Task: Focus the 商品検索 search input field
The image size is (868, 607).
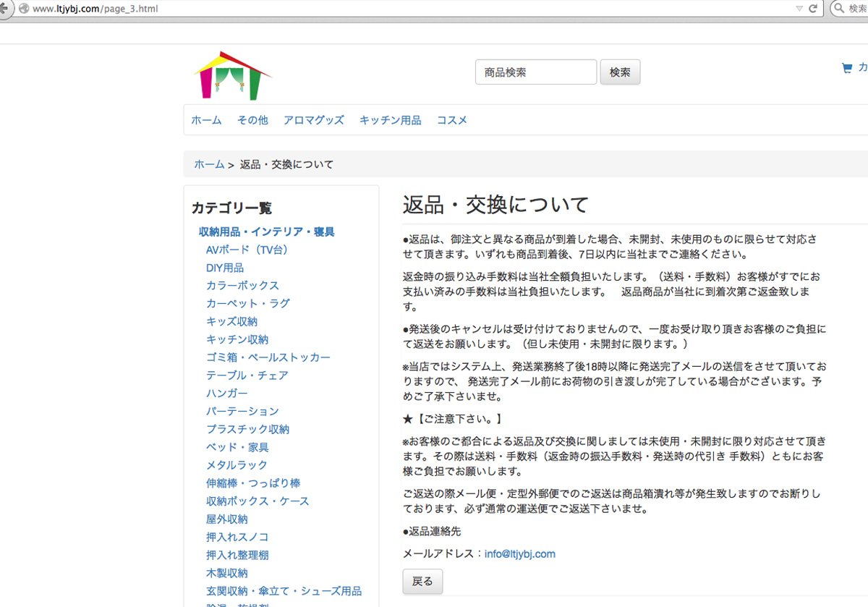Action: pyautogui.click(x=535, y=72)
